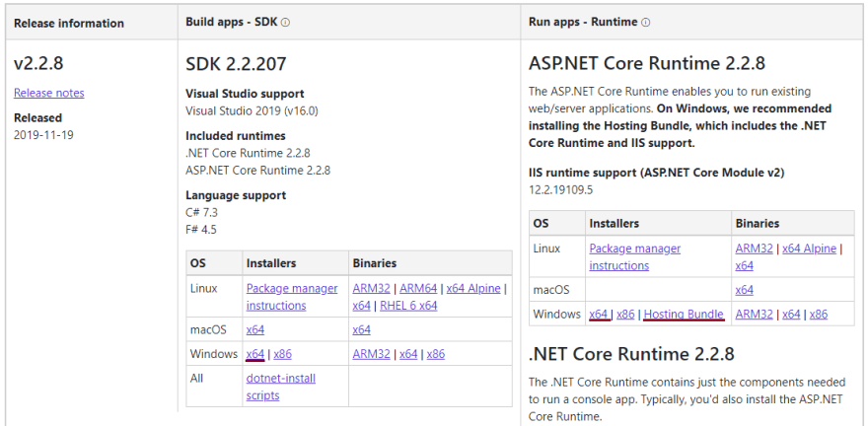
Task: Open the v2.2.8 Release notes link
Action: (x=48, y=93)
